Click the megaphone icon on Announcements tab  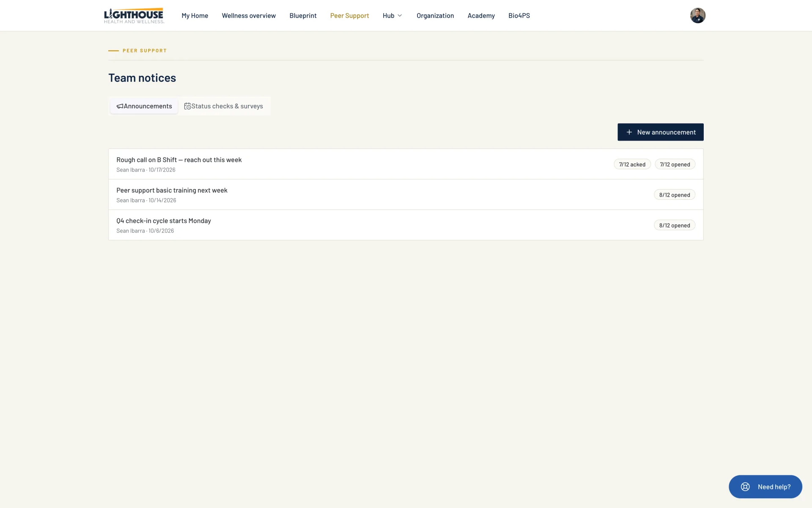tap(120, 106)
